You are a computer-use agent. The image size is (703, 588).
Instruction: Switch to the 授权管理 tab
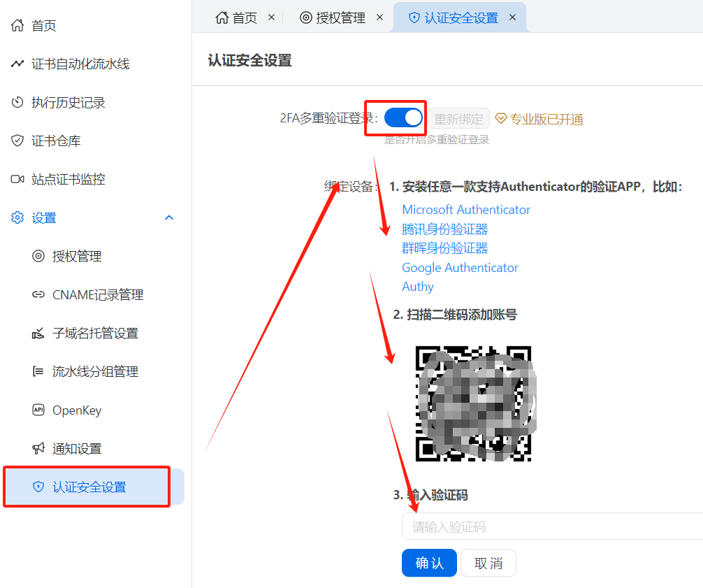tap(333, 17)
